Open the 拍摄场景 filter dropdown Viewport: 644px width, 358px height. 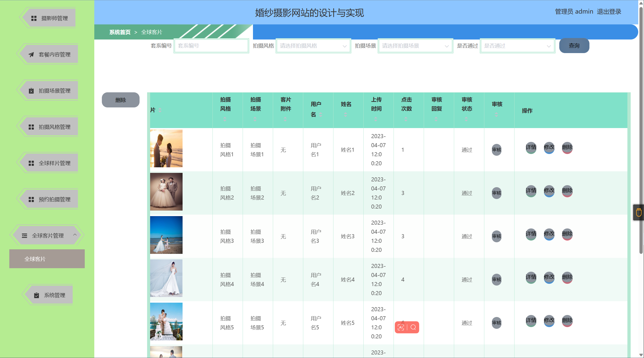point(415,46)
